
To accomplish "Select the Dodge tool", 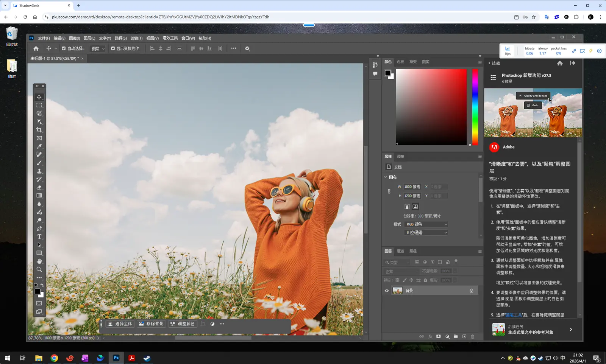I will (x=39, y=220).
